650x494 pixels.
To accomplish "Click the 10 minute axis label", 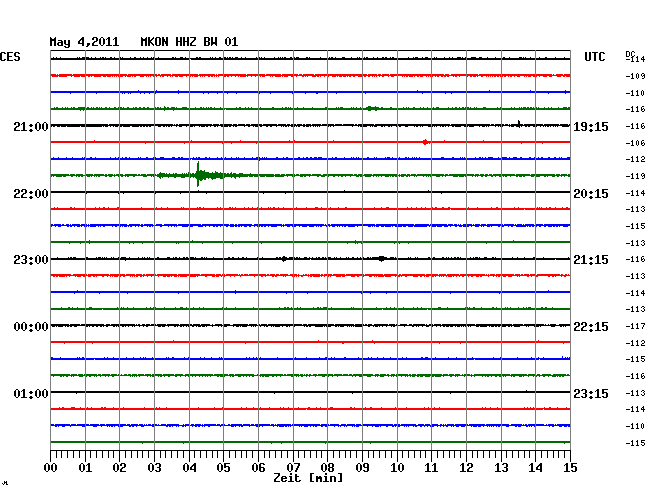I will 397,468.
